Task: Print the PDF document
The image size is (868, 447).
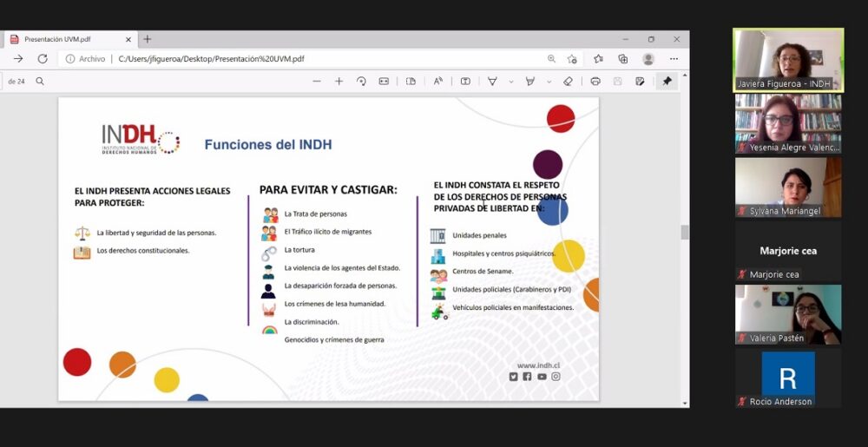Action: tap(595, 82)
